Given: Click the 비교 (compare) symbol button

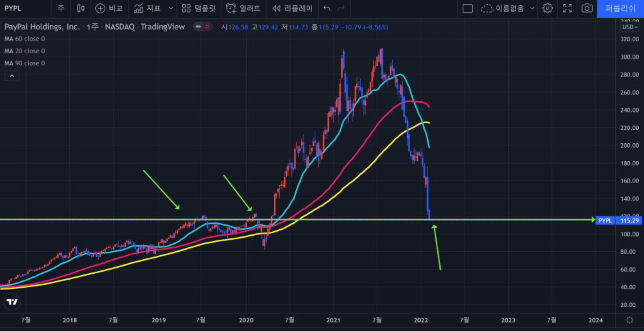Looking at the screenshot, I should [x=108, y=8].
